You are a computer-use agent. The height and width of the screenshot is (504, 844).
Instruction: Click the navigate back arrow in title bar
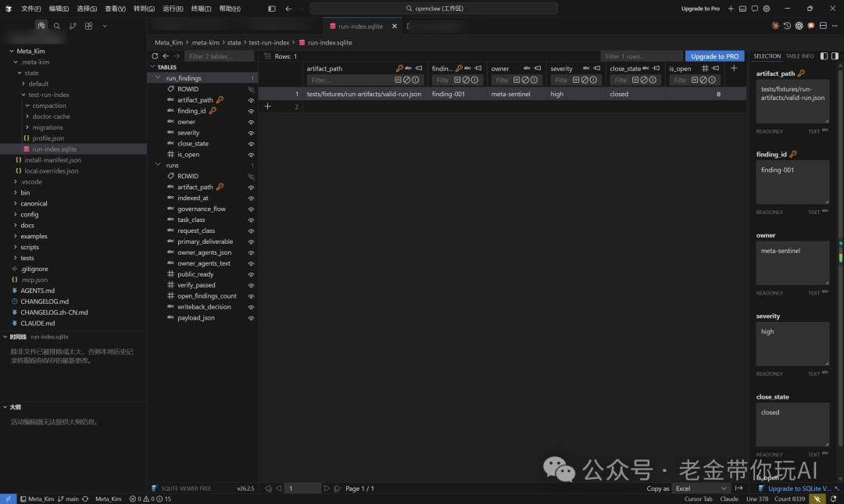[288, 9]
